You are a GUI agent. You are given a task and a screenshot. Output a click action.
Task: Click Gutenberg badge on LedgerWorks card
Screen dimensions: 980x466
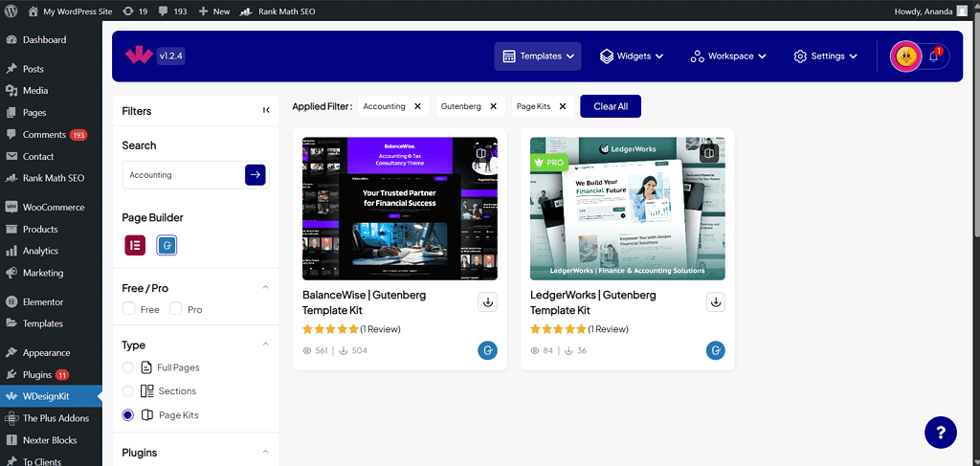[716, 350]
